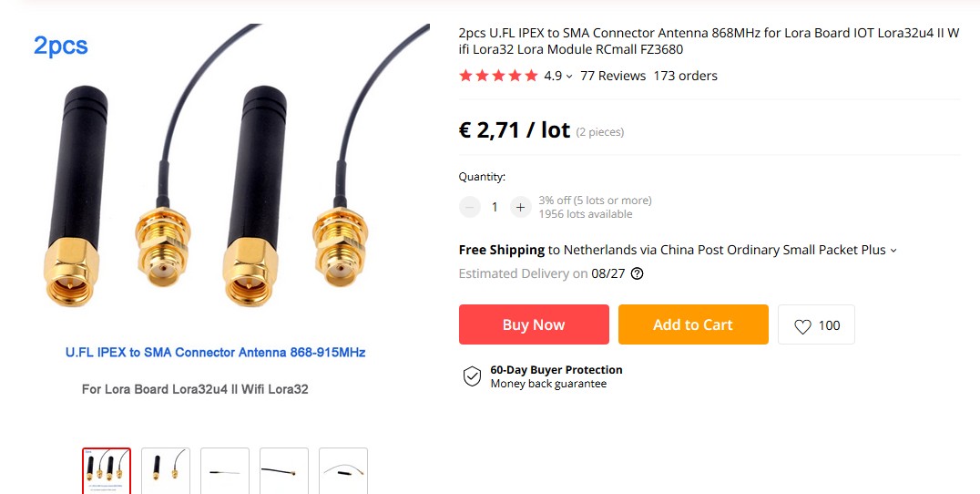Screen dimensions: 980x494
Task: Click the Estimated Delivery help question mark
Action: point(638,273)
